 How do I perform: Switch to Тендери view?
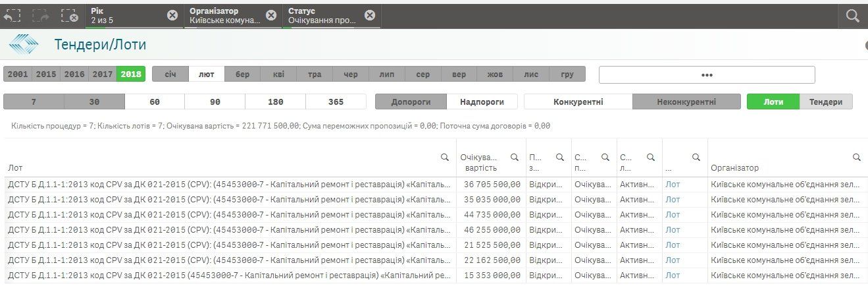pos(826,101)
